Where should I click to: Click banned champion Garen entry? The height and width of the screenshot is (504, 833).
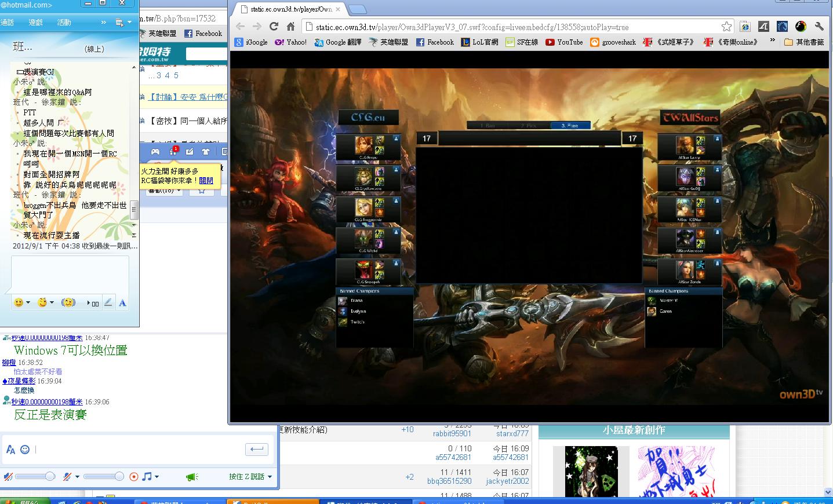[x=660, y=311]
